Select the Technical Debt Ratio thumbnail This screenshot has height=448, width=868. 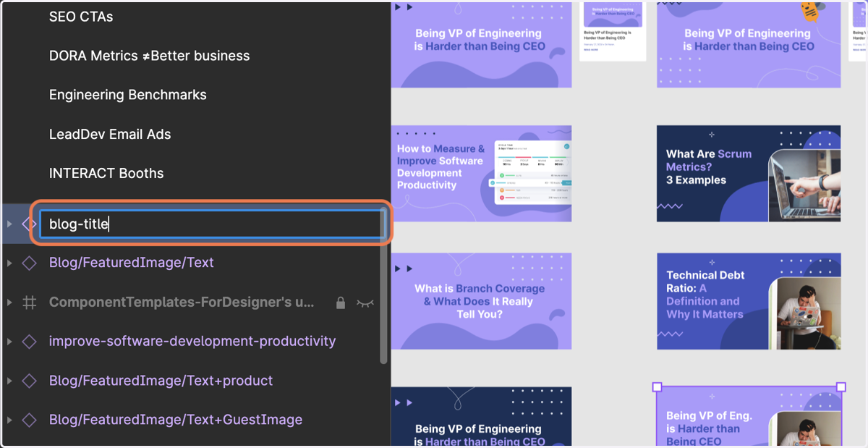pyautogui.click(x=749, y=301)
